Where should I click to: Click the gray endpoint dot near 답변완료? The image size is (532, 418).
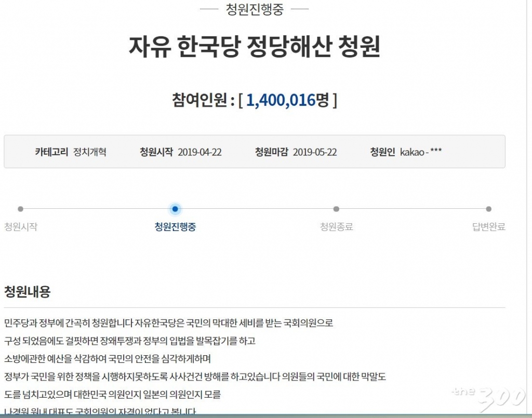[x=488, y=209]
